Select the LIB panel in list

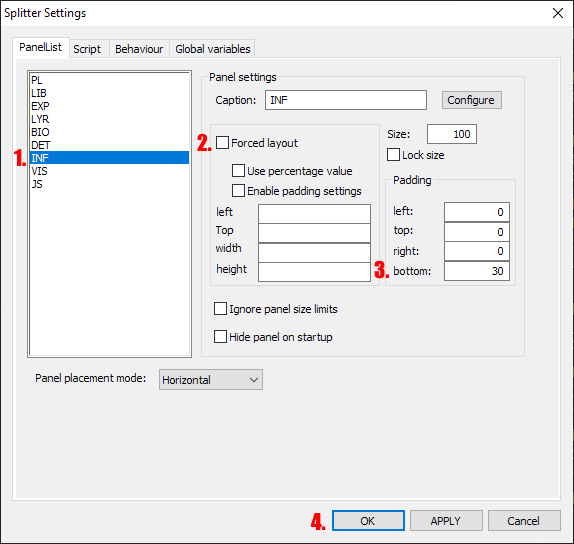tap(109, 93)
